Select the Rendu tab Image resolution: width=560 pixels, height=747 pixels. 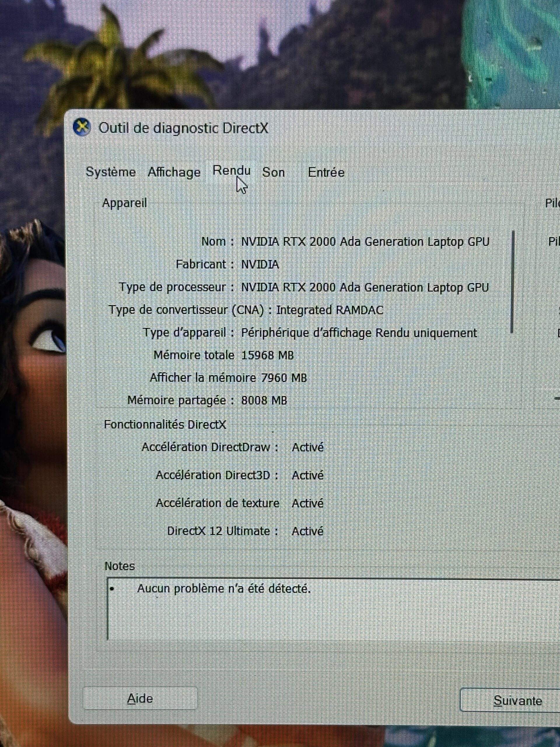point(232,170)
